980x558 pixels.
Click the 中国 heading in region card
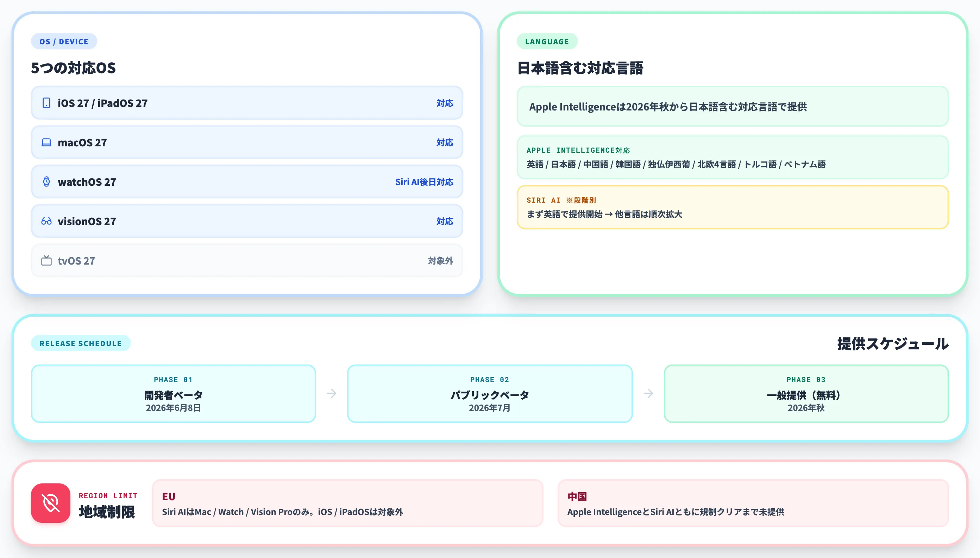577,497
